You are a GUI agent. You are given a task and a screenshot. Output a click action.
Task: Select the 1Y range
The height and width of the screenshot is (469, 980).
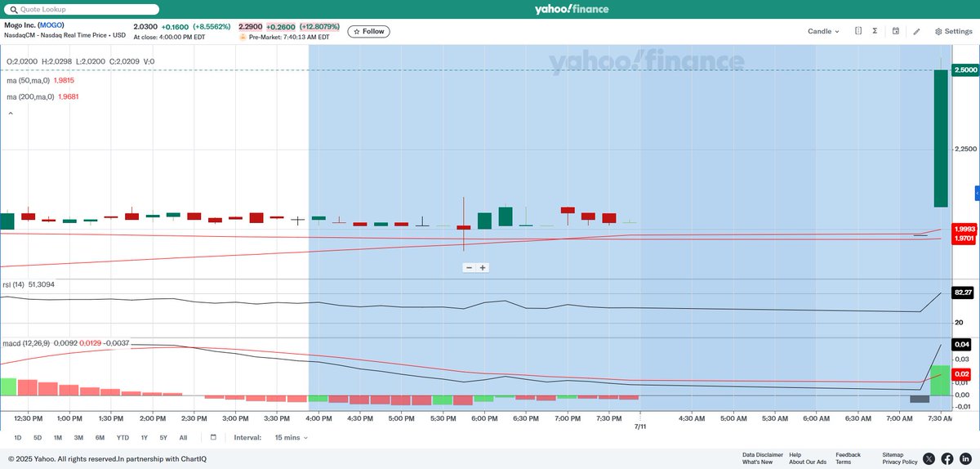click(x=145, y=437)
